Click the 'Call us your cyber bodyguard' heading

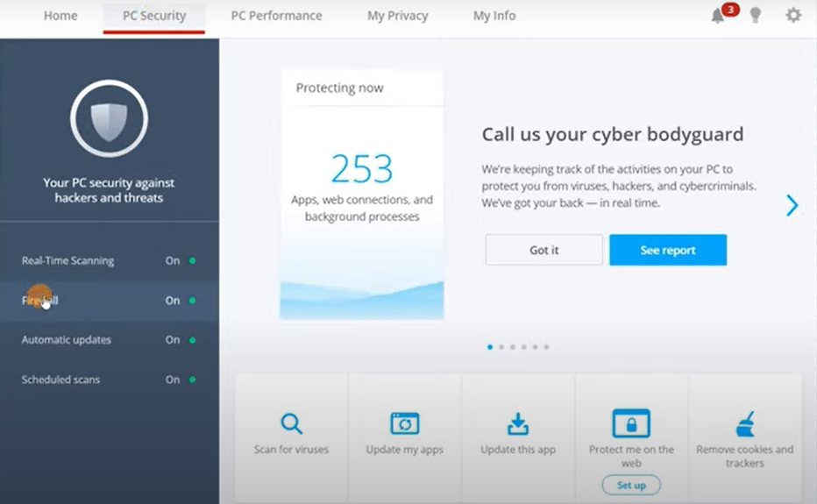pos(613,134)
